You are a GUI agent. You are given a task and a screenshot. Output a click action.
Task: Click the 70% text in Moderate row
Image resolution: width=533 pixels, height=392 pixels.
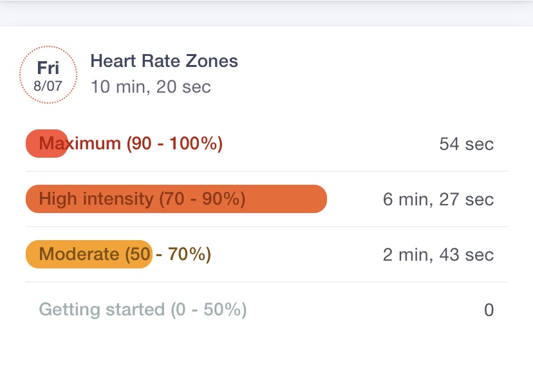point(189,254)
